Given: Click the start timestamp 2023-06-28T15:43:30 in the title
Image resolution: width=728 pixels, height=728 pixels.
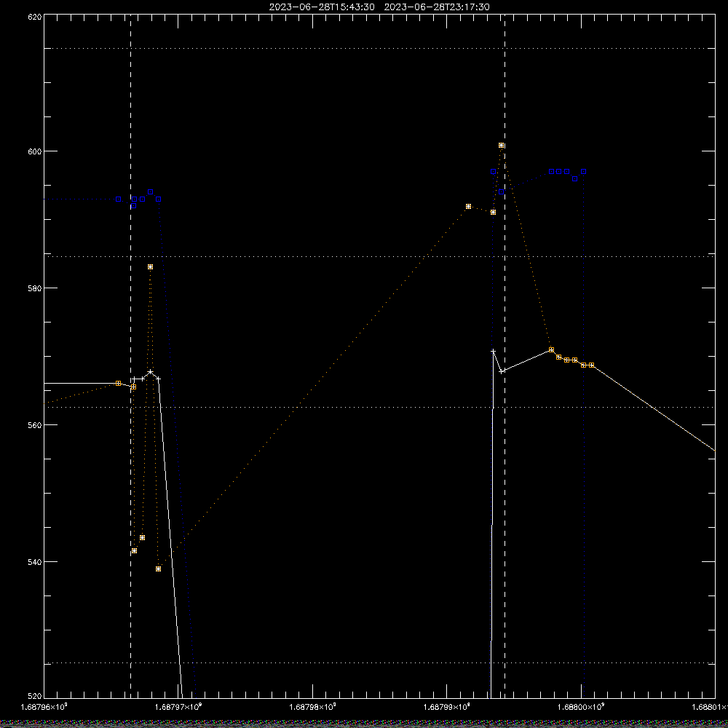Looking at the screenshot, I should [322, 7].
